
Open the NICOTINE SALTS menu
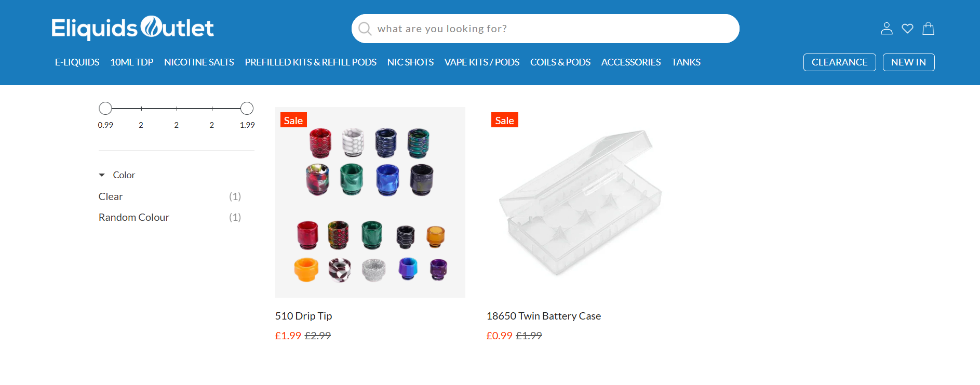(199, 62)
